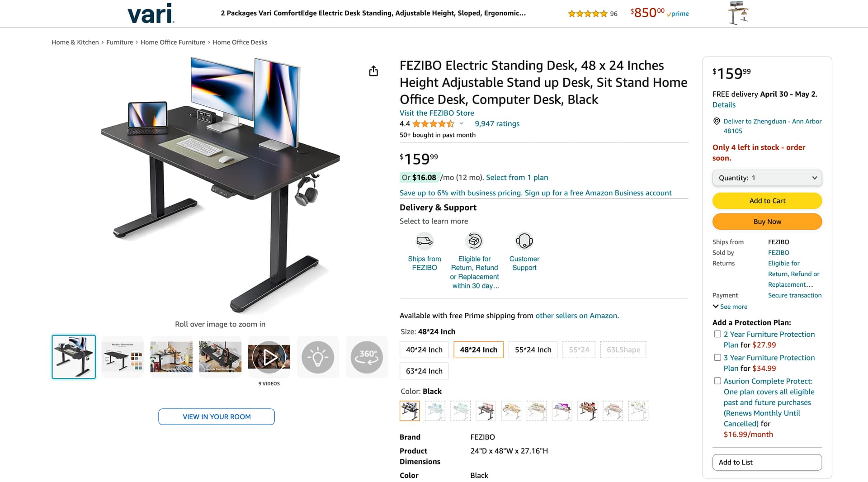Go to Home Office Furniture breadcrumb
This screenshot has height=482, width=868.
point(173,42)
